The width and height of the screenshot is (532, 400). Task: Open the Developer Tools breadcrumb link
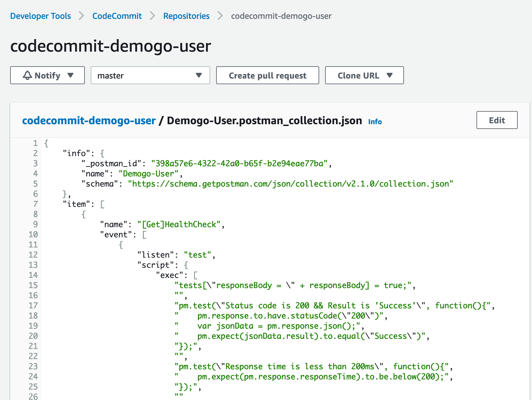41,16
